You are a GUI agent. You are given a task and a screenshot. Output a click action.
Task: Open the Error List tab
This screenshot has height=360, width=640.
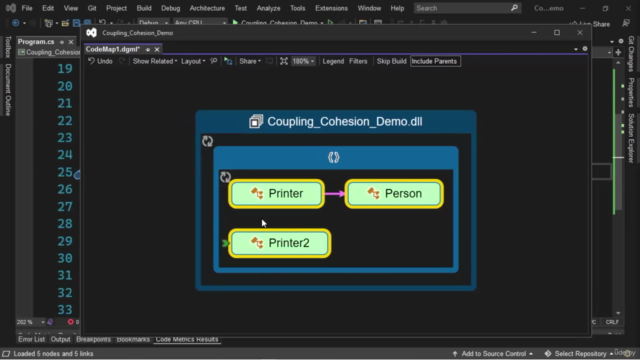point(31,339)
